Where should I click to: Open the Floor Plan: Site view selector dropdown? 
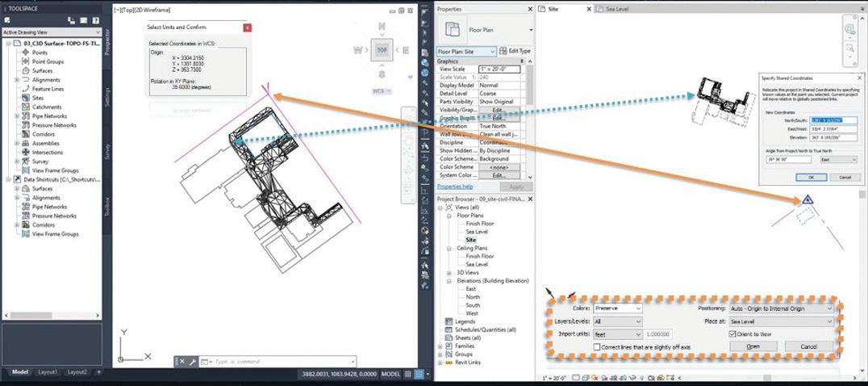click(x=466, y=51)
